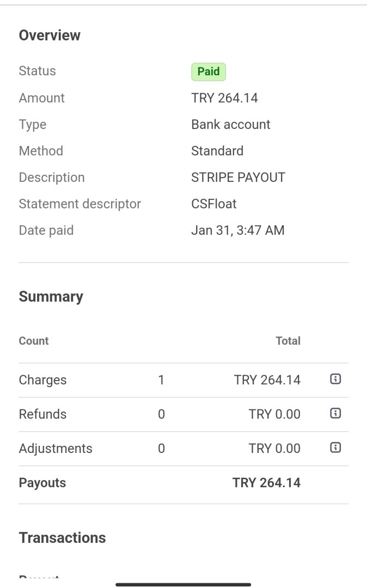
Task: Click the CSFloat statement descriptor
Action: coord(213,204)
